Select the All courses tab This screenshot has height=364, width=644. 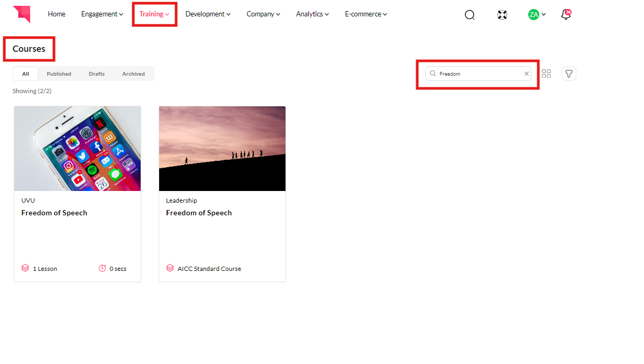click(25, 74)
